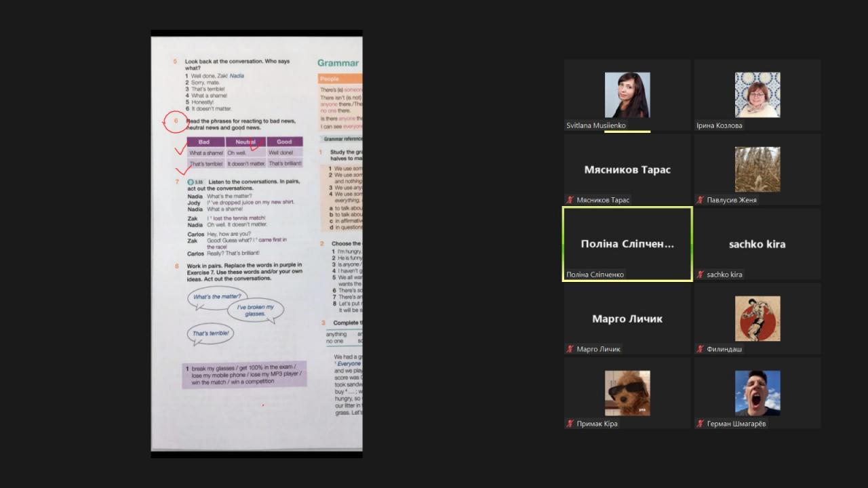Click the Svitlana Musiienko name label

click(596, 125)
